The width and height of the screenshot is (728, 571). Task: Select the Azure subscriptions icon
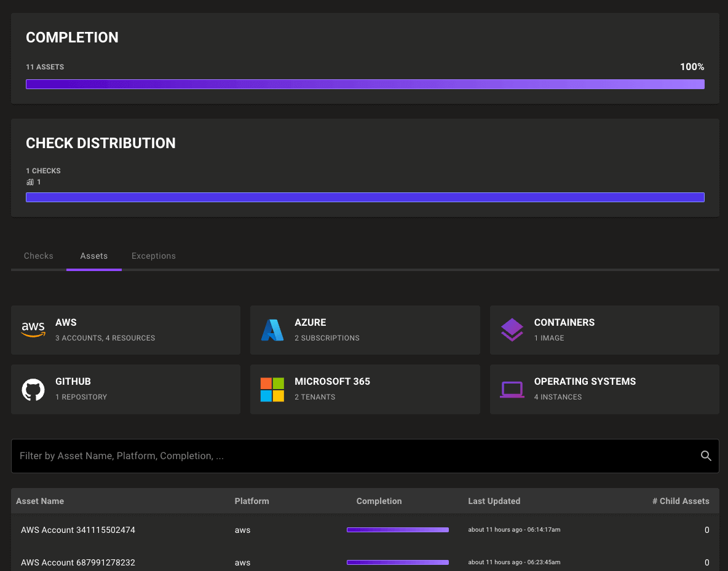coord(272,329)
